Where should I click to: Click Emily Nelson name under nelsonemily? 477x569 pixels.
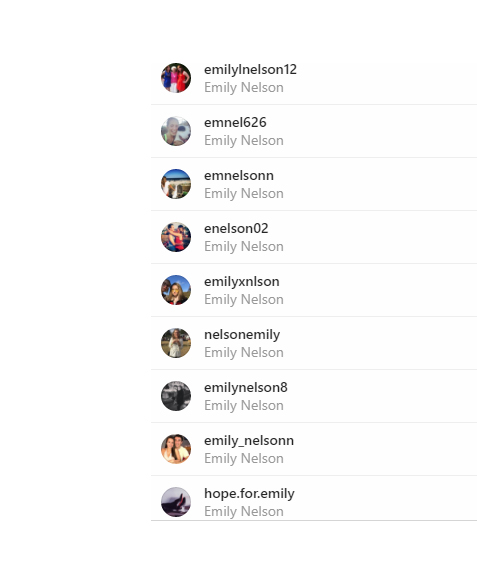(x=244, y=353)
